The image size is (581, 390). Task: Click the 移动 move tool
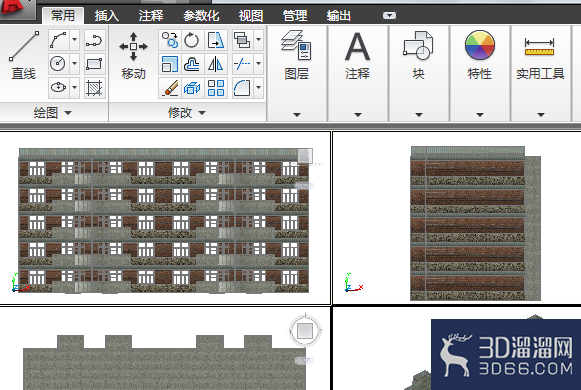[133, 55]
